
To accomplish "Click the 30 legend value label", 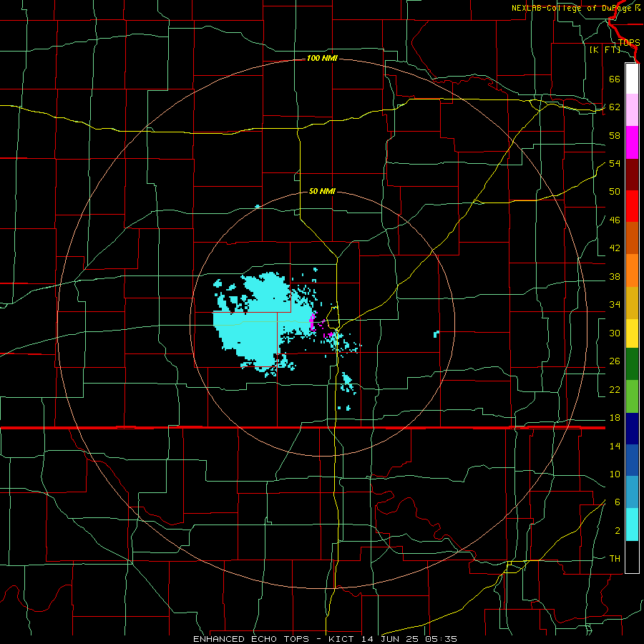I will (615, 333).
